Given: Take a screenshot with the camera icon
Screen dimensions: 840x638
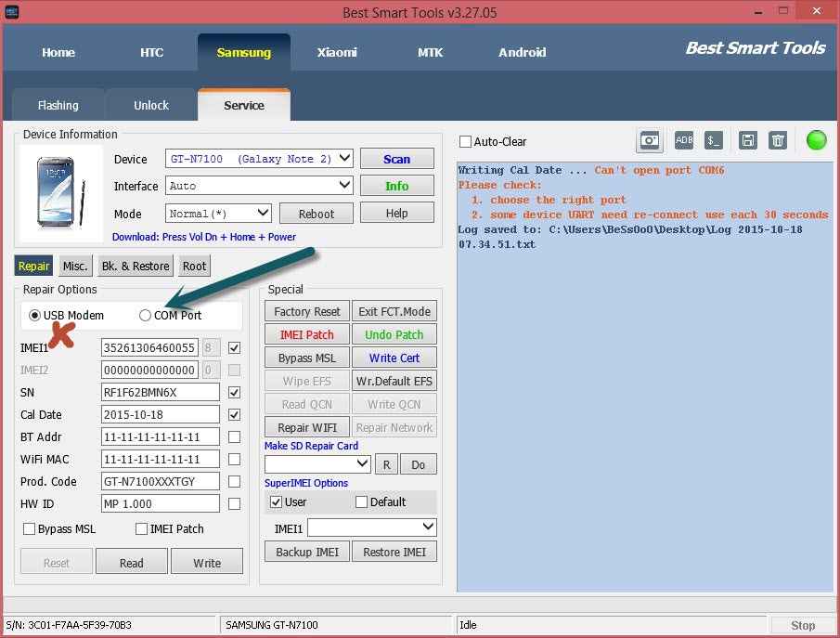Looking at the screenshot, I should (650, 141).
